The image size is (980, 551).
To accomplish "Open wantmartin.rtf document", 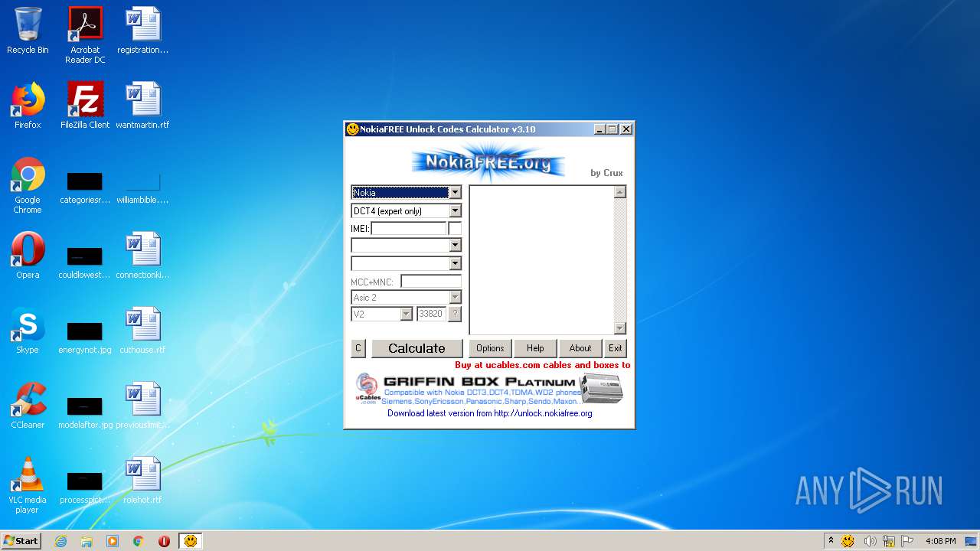I will (142, 106).
